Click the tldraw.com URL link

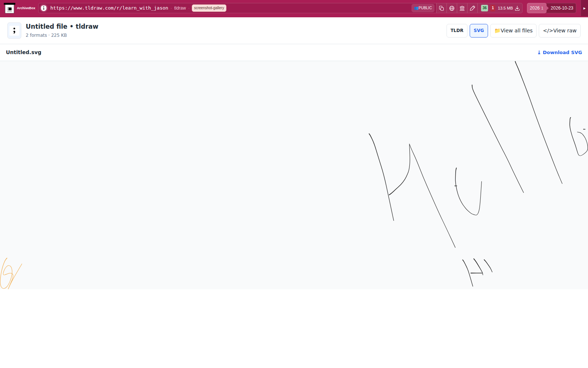(109, 8)
